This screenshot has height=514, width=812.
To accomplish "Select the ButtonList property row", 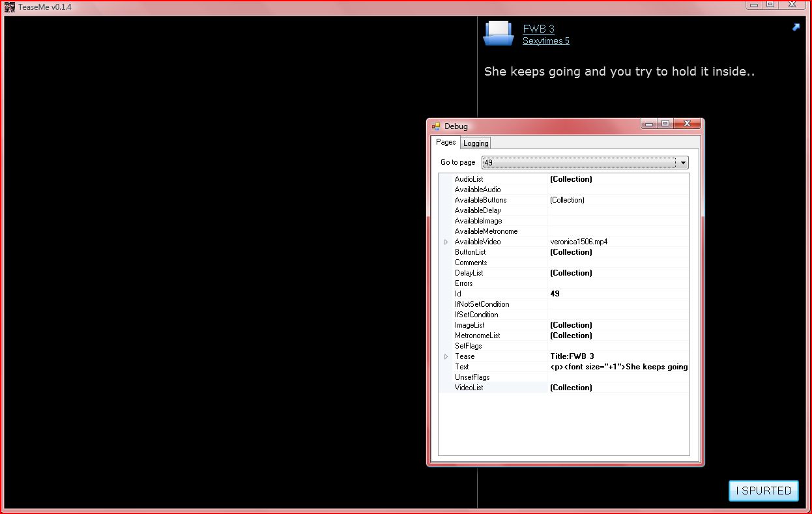I will point(564,252).
